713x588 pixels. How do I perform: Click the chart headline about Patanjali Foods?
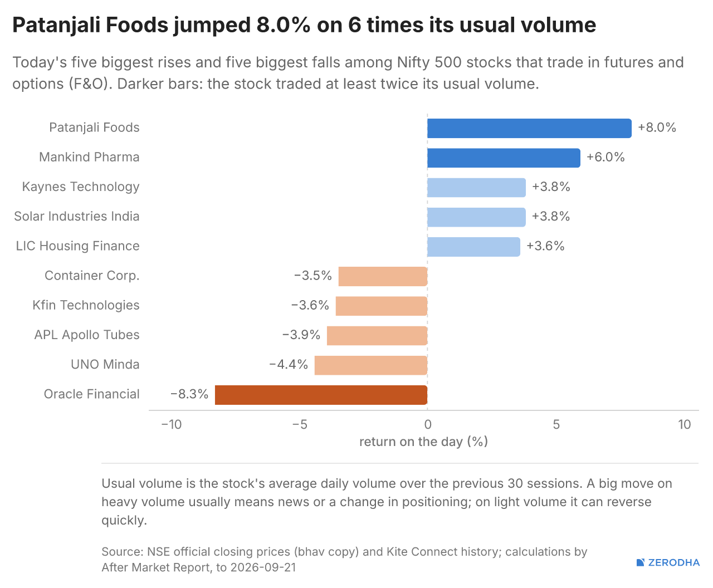[x=304, y=25]
